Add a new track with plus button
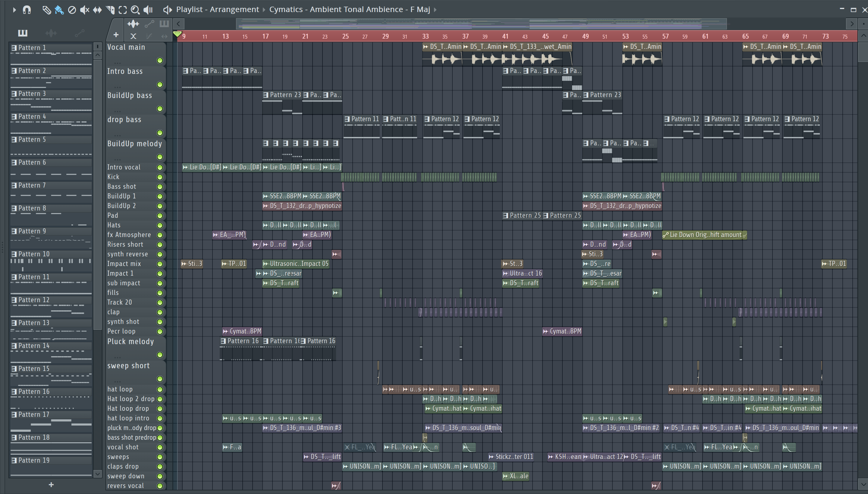Viewport: 868px width, 494px height. 116,35
